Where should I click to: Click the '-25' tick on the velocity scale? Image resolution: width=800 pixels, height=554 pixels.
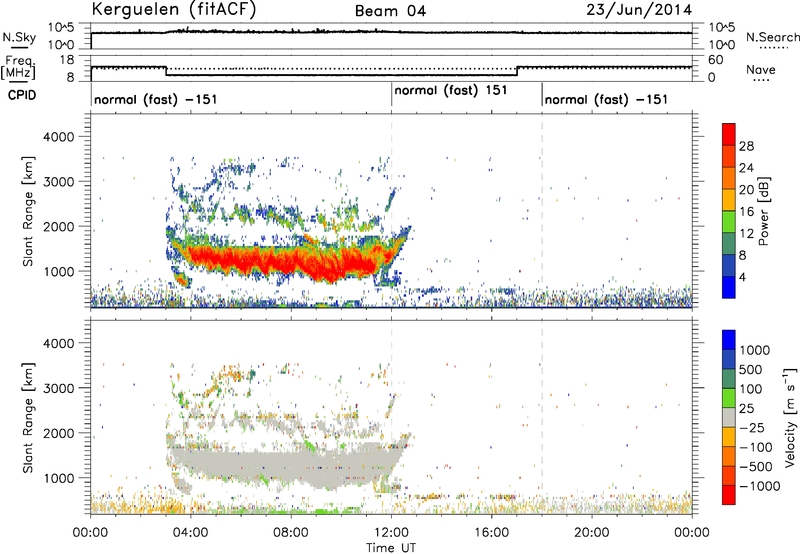(x=752, y=428)
